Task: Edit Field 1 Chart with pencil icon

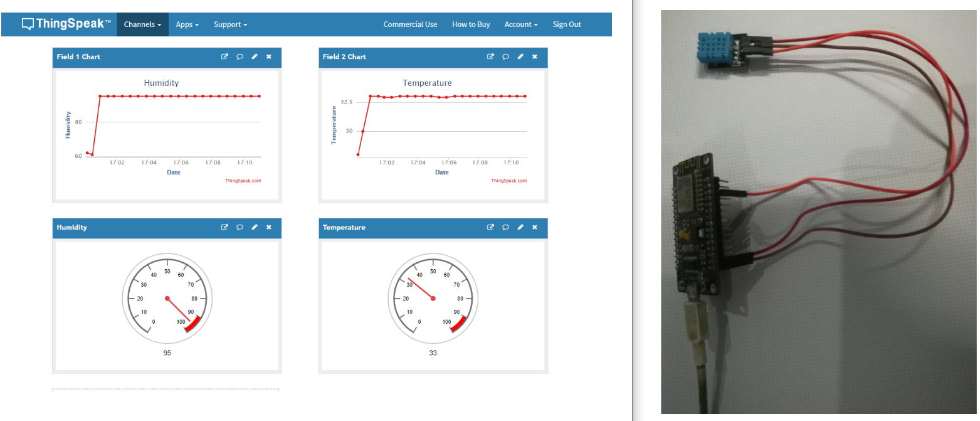Action: (x=255, y=56)
